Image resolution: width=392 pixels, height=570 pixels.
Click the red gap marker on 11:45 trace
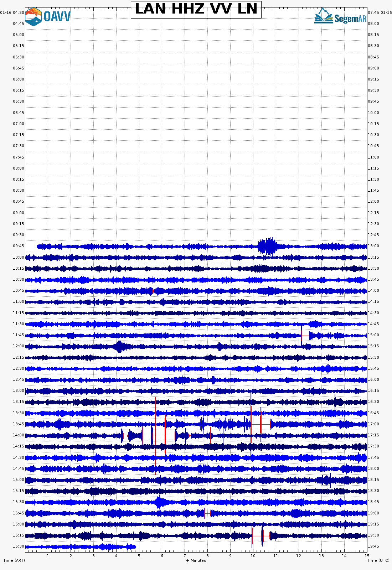pyautogui.click(x=305, y=336)
